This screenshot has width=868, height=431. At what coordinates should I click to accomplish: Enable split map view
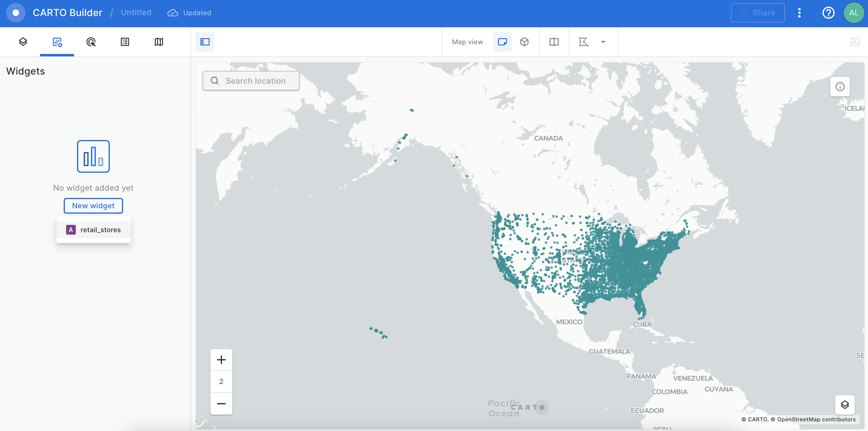(x=553, y=42)
